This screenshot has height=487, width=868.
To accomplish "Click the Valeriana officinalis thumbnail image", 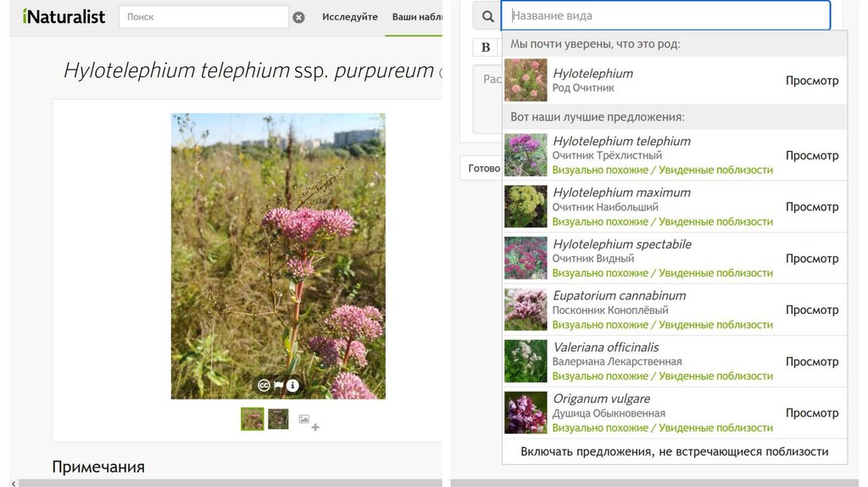I will (526, 361).
